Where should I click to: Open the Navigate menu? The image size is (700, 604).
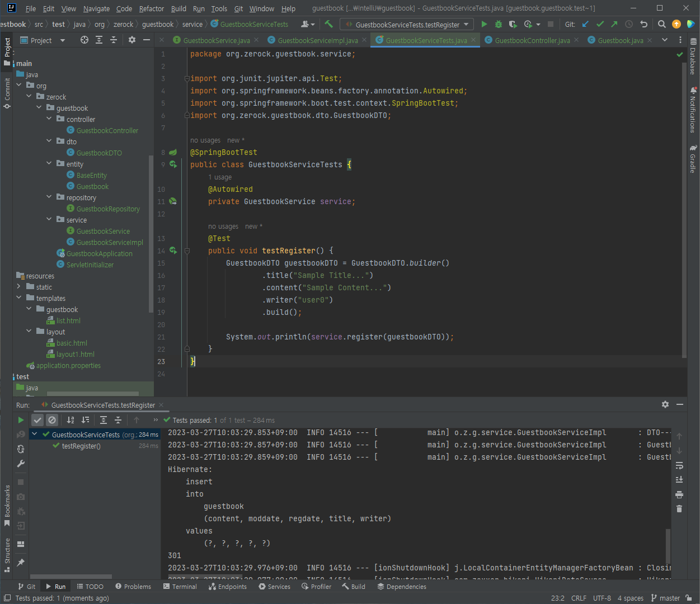tap(97, 8)
